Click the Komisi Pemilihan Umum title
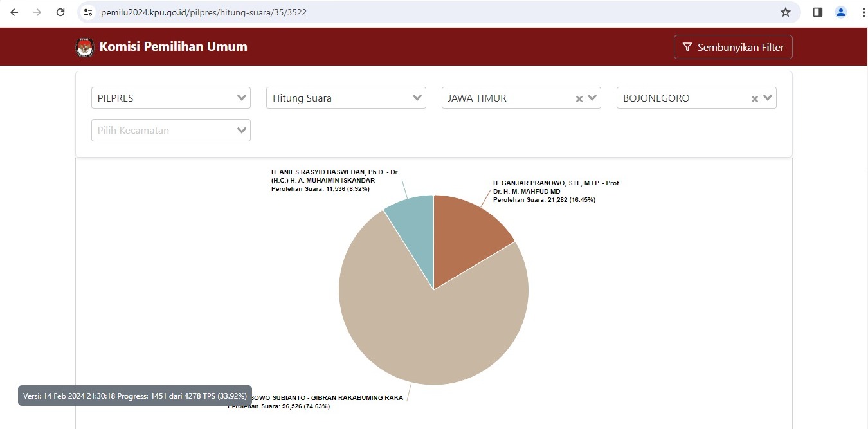Image resolution: width=868 pixels, height=429 pixels. point(173,46)
